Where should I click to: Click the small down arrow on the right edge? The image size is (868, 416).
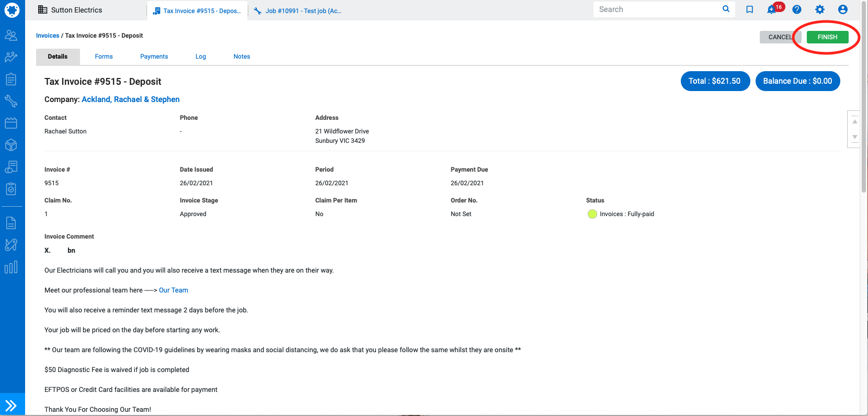(855, 137)
